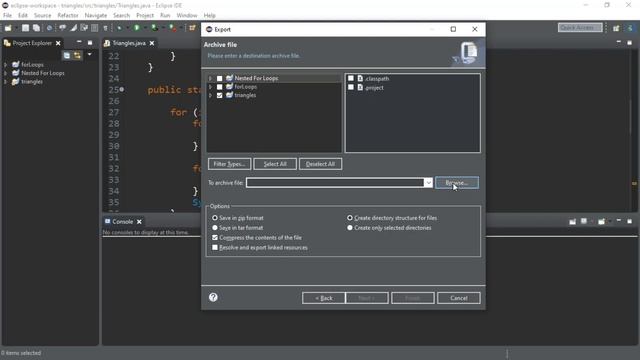Close the Triangles.java editor tab
This screenshot has width=640, height=360.
point(152,43)
